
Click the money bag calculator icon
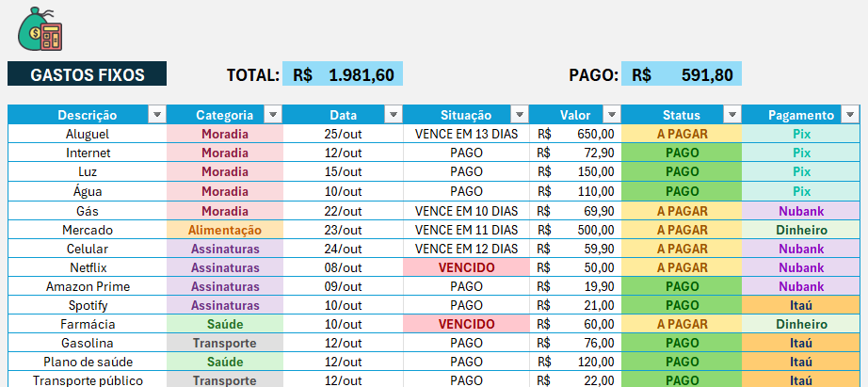pos(39,28)
